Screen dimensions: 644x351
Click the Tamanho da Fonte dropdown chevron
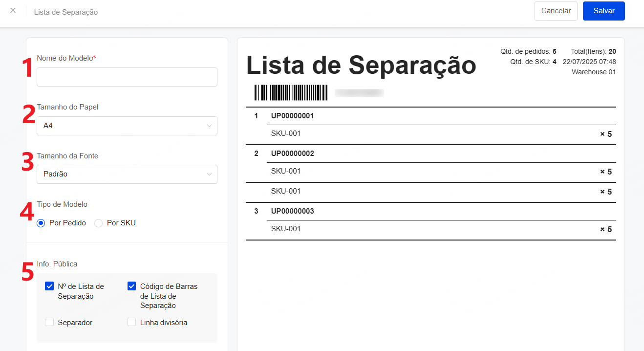(209, 174)
